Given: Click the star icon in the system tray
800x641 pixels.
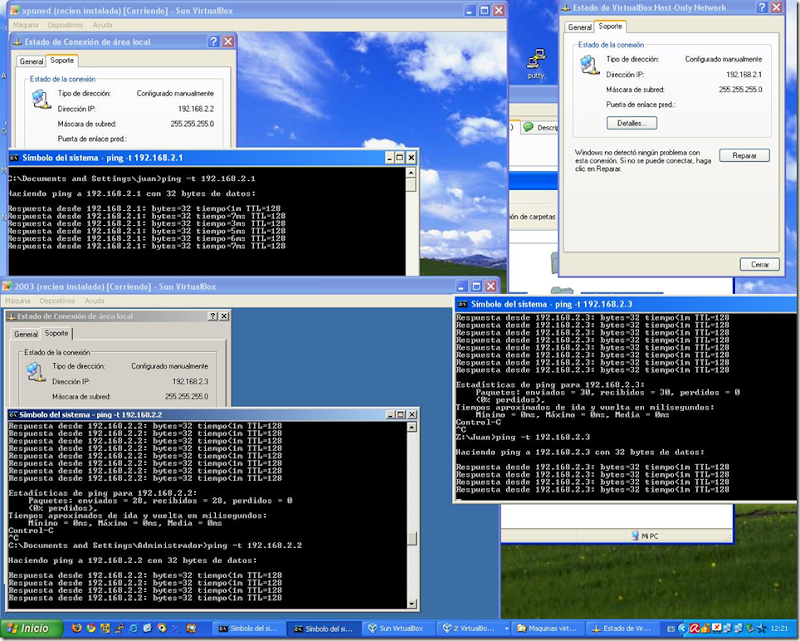Looking at the screenshot, I should point(762,628).
